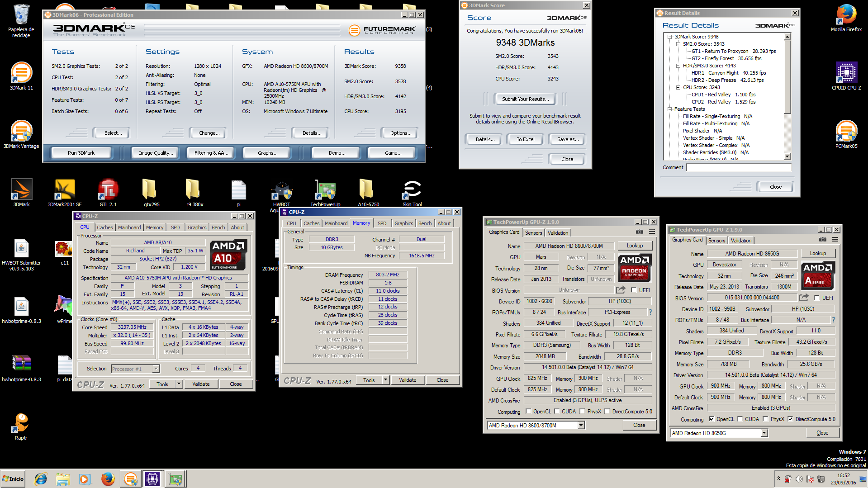Toggle OpenCL checkbox in HD 8600/8700M GPU-Z
868x488 pixels.
tap(528, 412)
